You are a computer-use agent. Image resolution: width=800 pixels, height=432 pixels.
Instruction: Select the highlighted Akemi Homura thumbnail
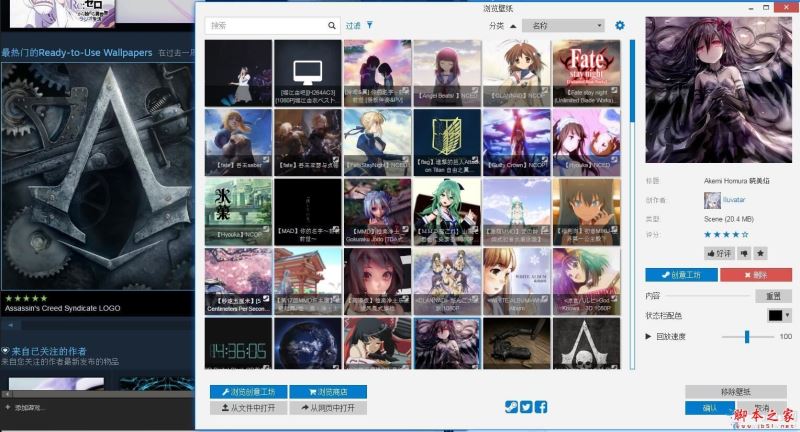pyautogui.click(x=447, y=343)
